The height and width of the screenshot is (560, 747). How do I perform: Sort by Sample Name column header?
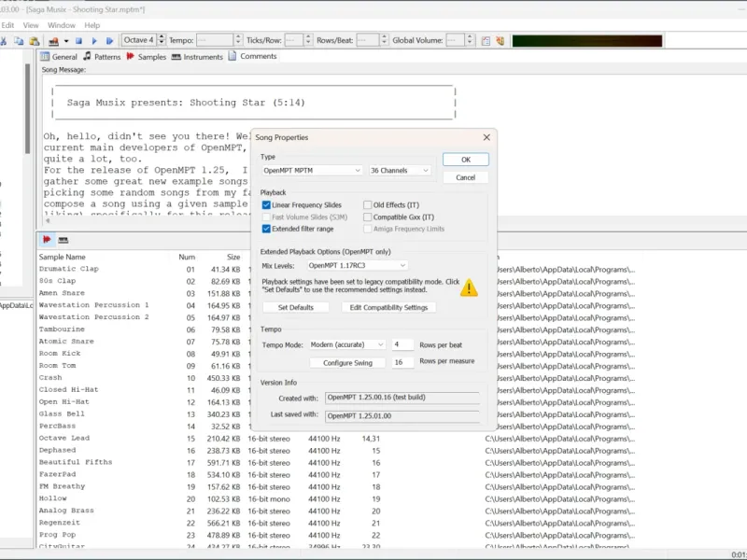pos(62,257)
